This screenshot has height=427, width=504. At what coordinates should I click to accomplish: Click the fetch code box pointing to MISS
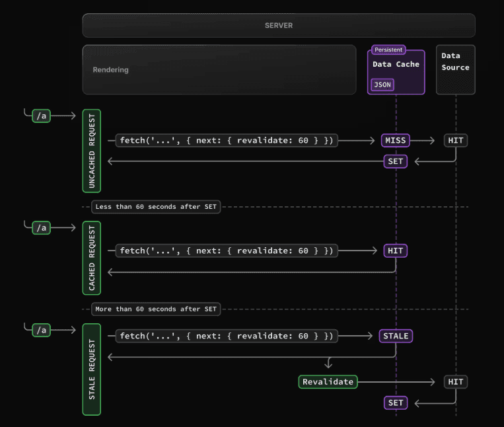227,140
